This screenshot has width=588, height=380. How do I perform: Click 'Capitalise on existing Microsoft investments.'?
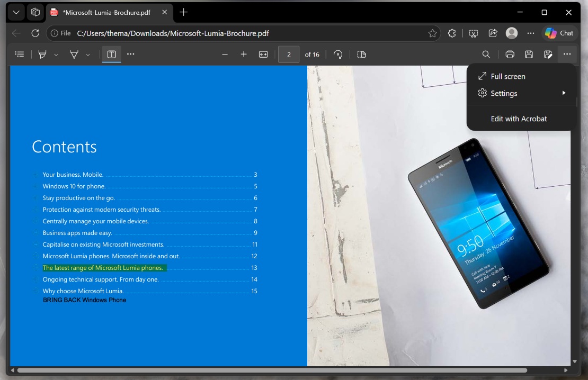tap(103, 245)
